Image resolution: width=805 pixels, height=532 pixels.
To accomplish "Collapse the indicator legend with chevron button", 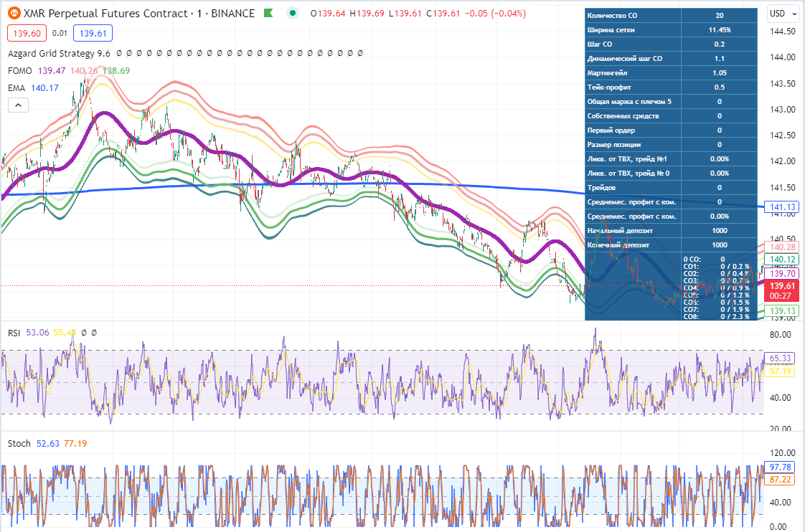I will pyautogui.click(x=19, y=105).
